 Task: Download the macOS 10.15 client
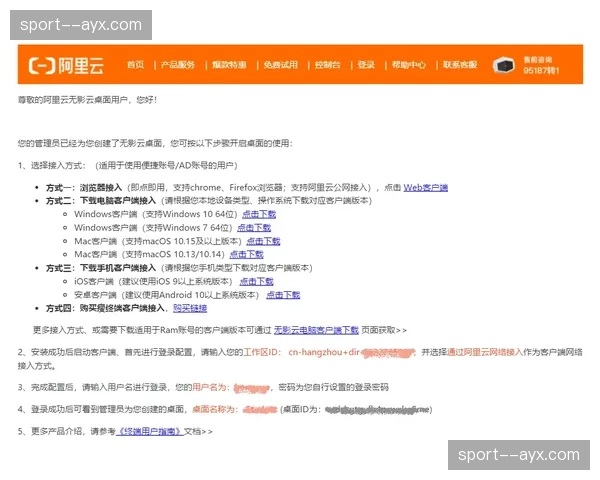click(x=263, y=241)
